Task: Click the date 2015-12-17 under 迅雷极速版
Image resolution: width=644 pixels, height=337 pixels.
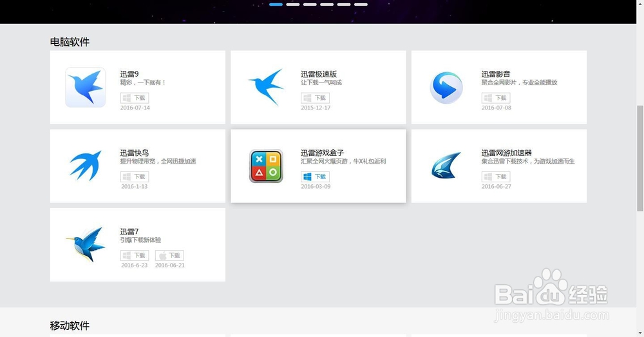Action: coord(316,108)
